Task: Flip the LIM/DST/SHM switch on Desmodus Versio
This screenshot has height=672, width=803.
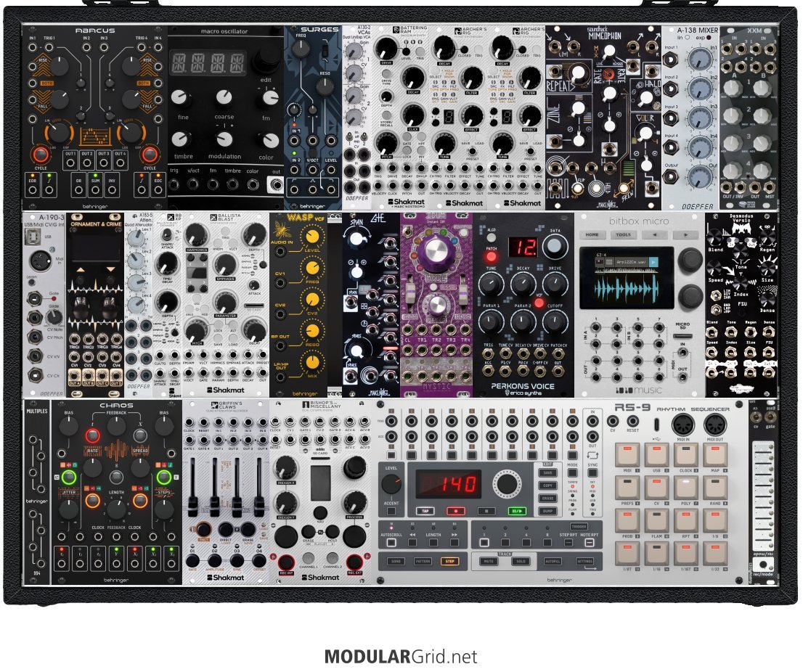Action: [717, 296]
